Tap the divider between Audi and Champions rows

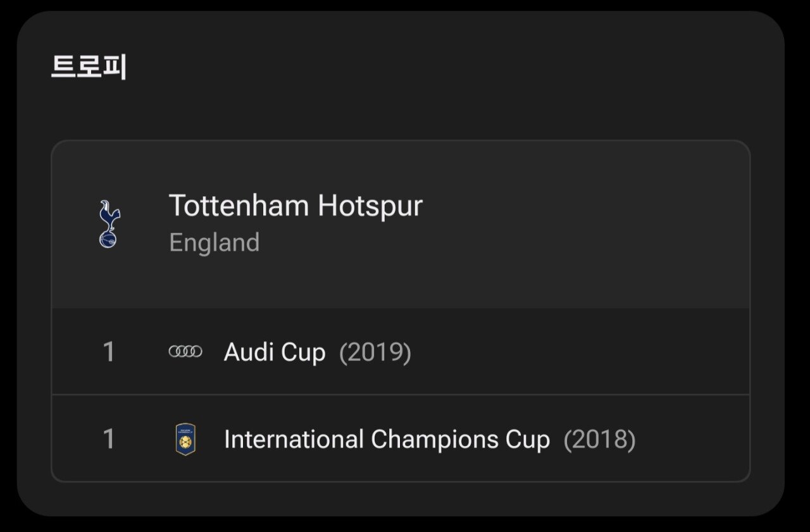[401, 395]
